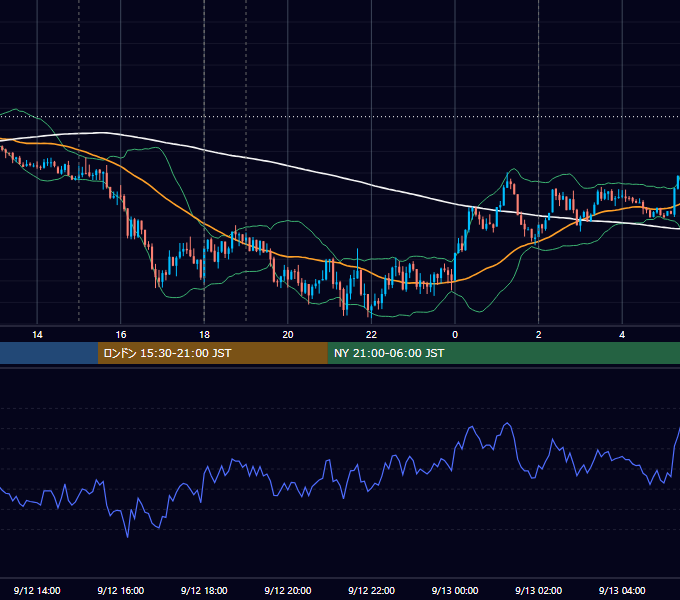Click the 18 hour label on price chart
The width and height of the screenshot is (680, 600).
click(x=204, y=335)
